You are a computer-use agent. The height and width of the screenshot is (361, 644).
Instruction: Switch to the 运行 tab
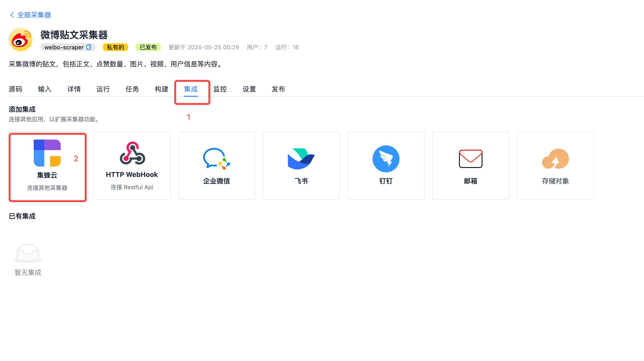(x=103, y=89)
